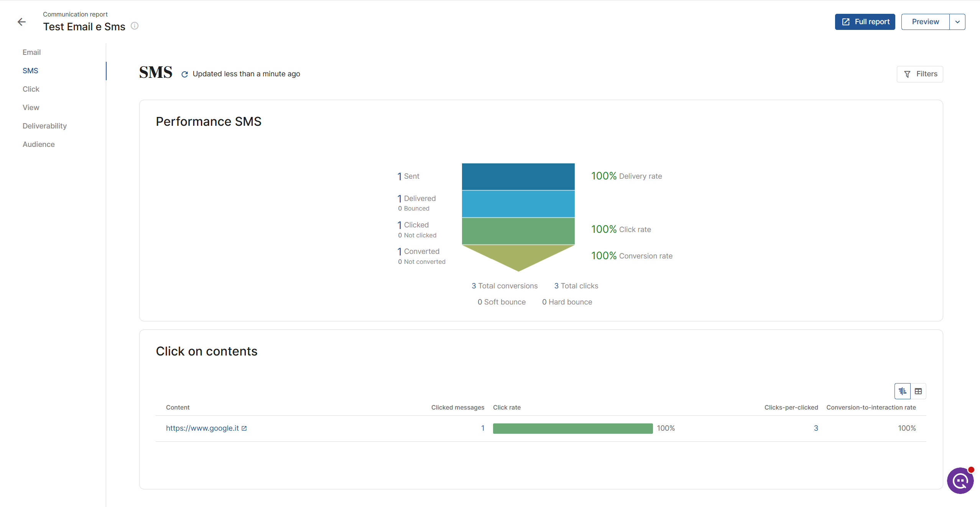This screenshot has height=507, width=980.
Task: Go back using the left arrow icon
Action: click(x=22, y=22)
